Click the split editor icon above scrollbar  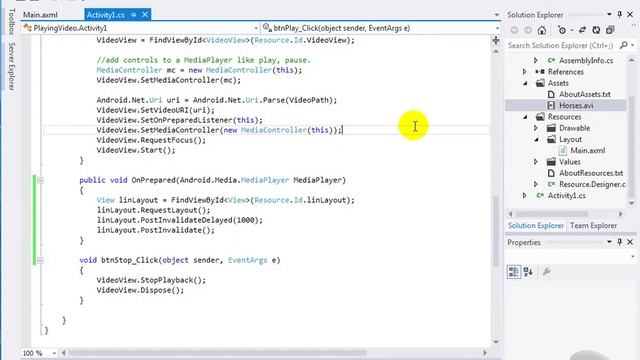coord(496,40)
